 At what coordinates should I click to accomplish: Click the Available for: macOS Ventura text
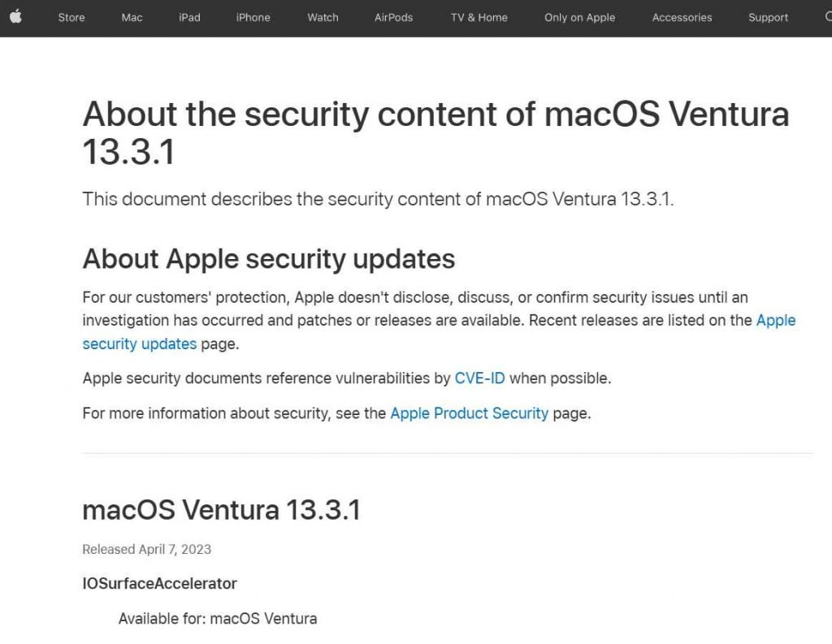click(x=217, y=619)
